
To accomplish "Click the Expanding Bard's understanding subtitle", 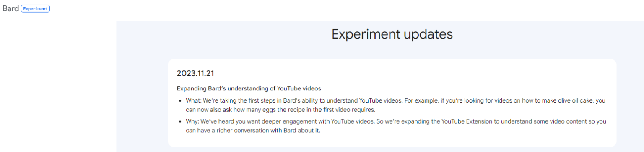I will pos(249,88).
